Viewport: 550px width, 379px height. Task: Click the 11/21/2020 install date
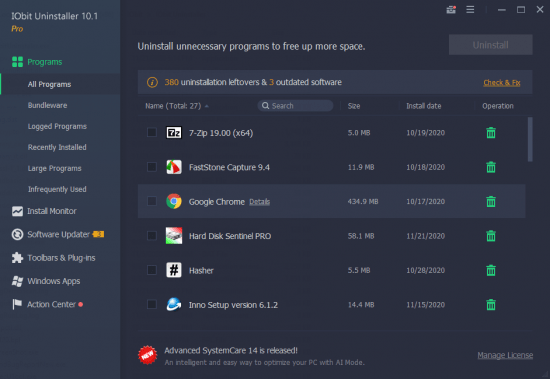425,236
